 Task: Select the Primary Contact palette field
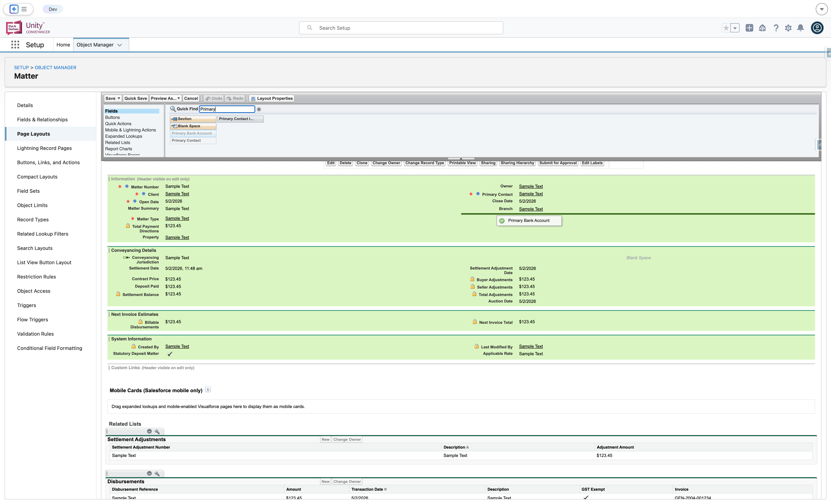click(x=193, y=141)
